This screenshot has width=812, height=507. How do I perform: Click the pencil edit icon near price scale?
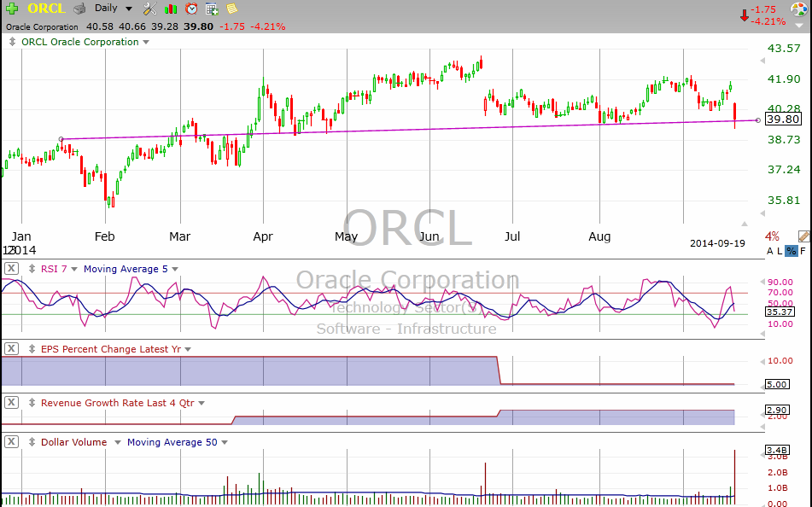[x=803, y=236]
